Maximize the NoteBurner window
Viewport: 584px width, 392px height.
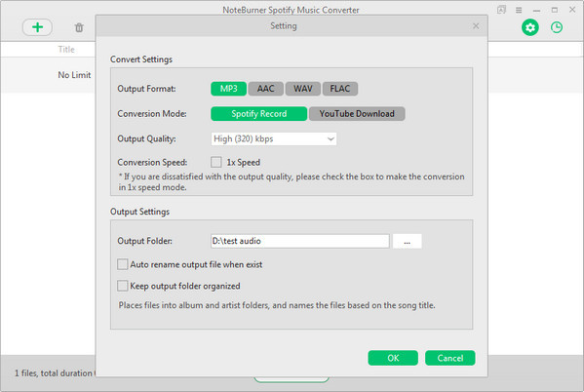(x=555, y=10)
